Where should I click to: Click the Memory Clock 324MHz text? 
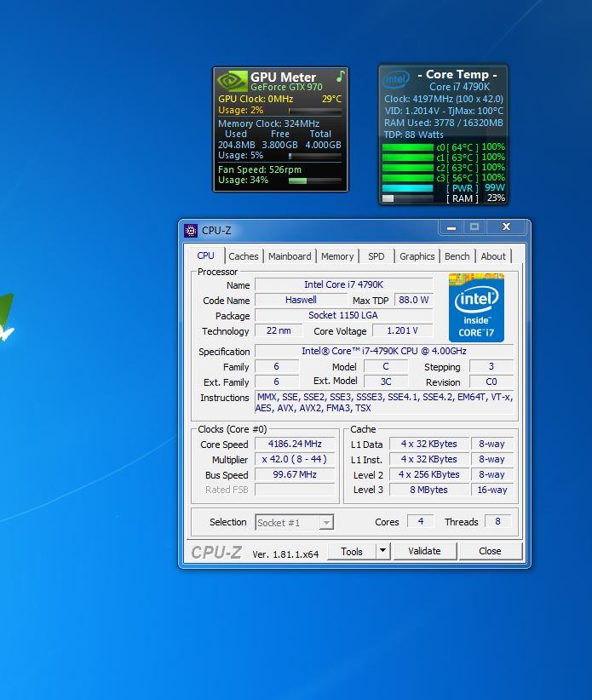269,123
